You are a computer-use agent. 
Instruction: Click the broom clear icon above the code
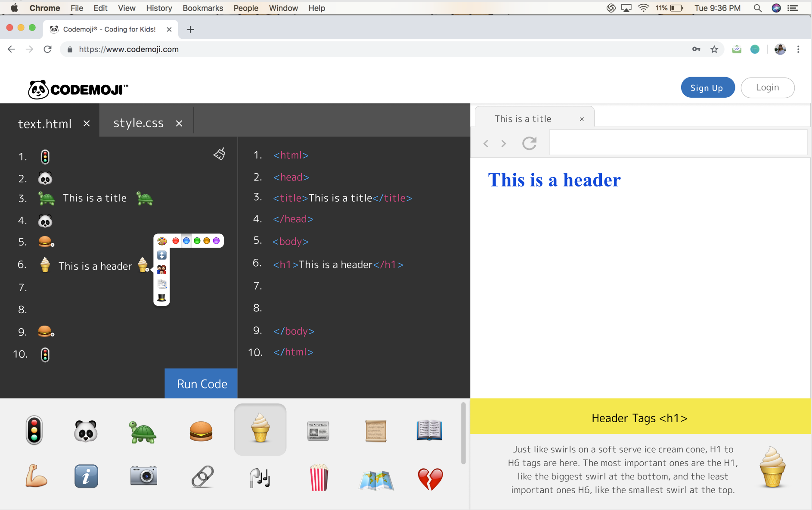[219, 154]
